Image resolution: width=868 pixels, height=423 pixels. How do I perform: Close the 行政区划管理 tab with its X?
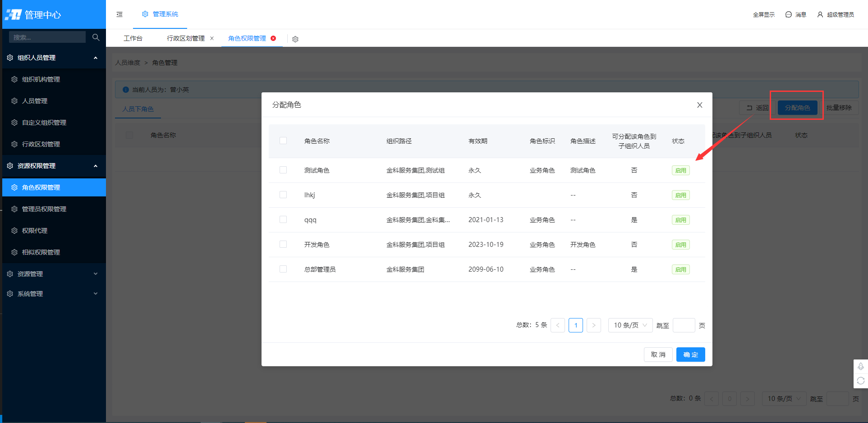tap(212, 38)
